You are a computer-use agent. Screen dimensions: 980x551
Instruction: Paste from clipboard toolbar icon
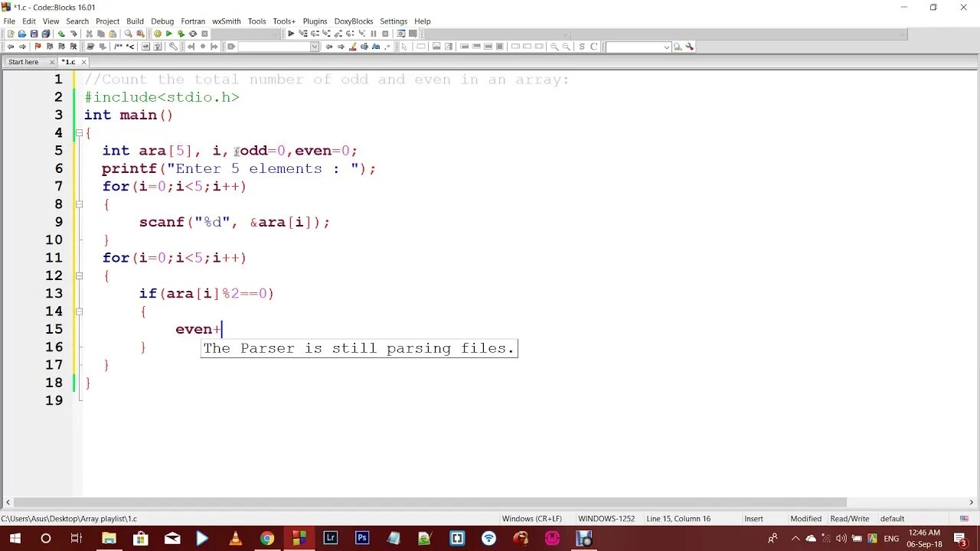point(113,34)
